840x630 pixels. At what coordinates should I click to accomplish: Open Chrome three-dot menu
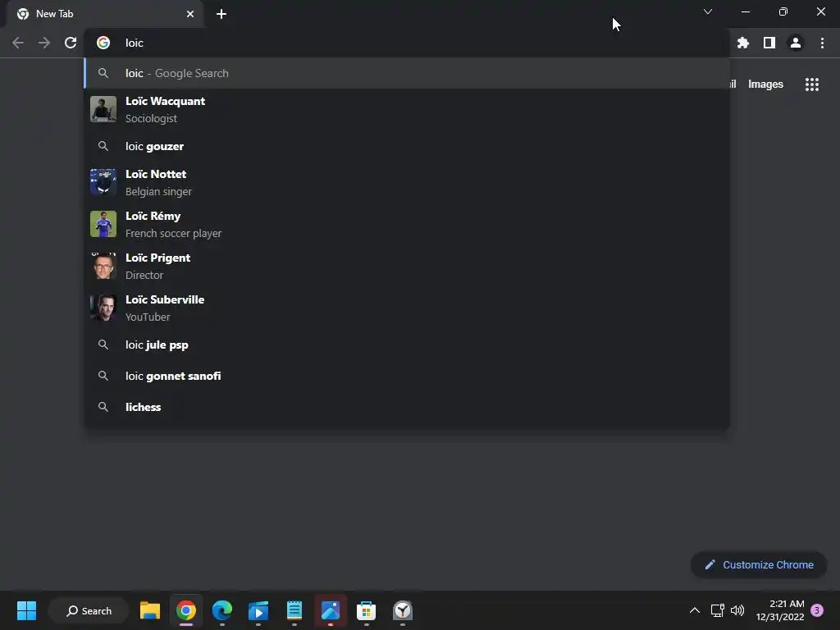tap(822, 43)
